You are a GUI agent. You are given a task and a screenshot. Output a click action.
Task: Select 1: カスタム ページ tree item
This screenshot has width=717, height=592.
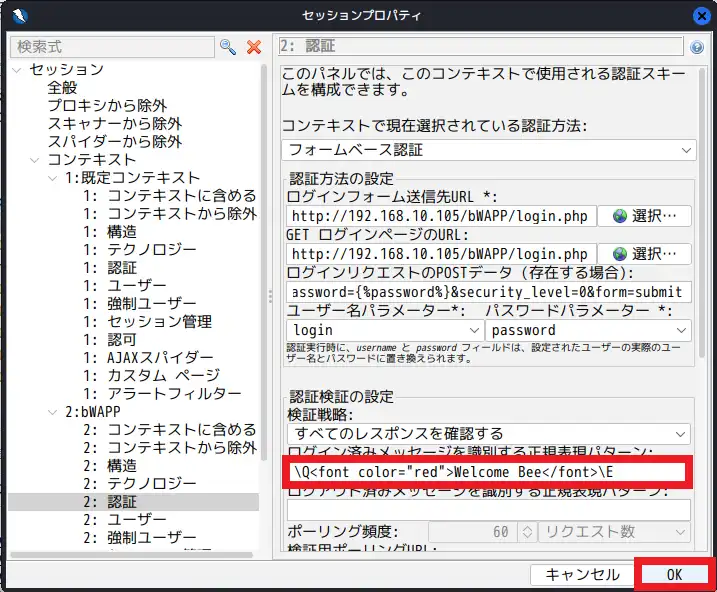[x=151, y=376]
